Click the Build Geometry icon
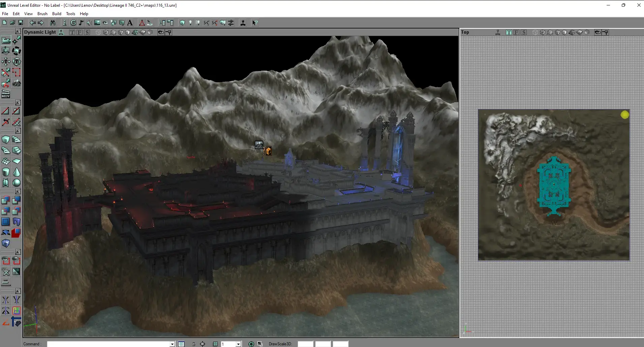 coord(182,23)
